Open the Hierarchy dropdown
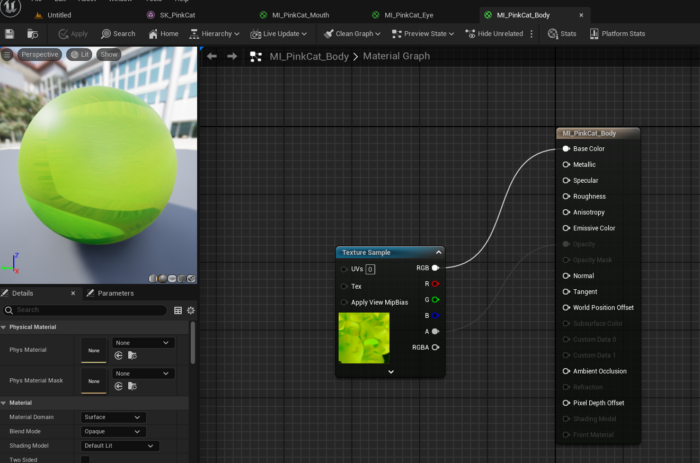Viewport: 700px width, 463px height. 214,34
